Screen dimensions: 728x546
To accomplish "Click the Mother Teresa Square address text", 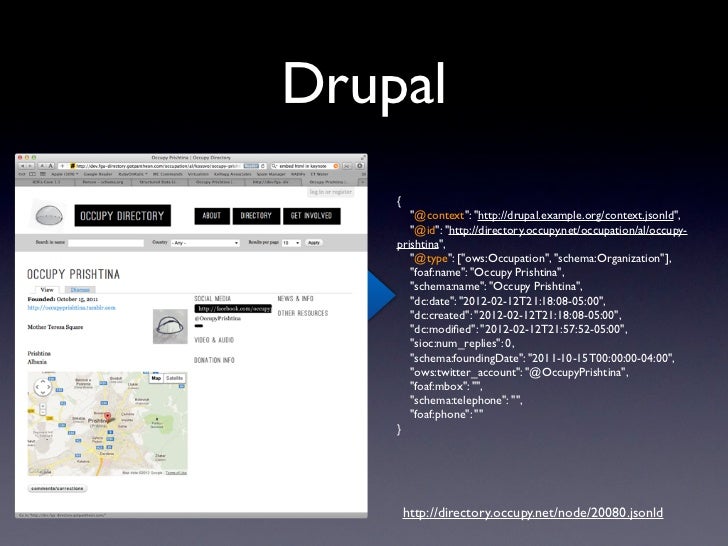I will (x=55, y=327).
